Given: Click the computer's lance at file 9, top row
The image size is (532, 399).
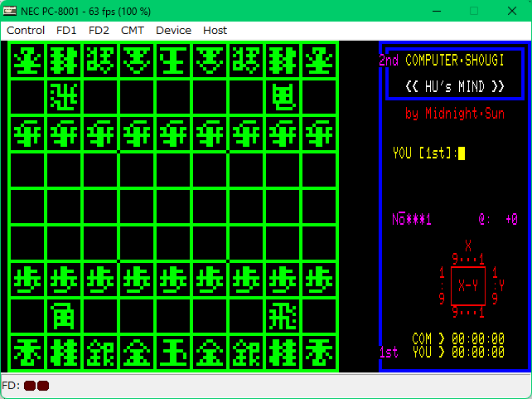Looking at the screenshot, I should click(x=27, y=61).
